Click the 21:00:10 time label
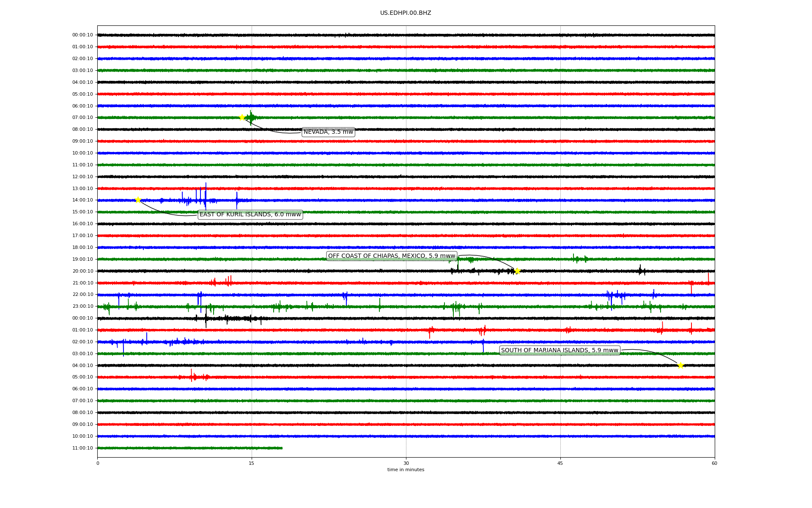This screenshot has height=508, width=812. pos(82,283)
